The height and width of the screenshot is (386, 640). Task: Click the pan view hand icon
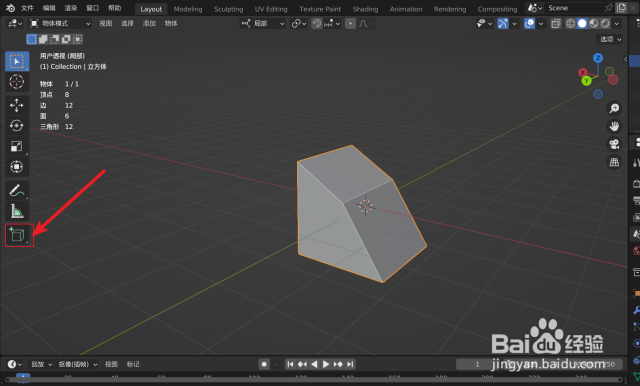(614, 126)
